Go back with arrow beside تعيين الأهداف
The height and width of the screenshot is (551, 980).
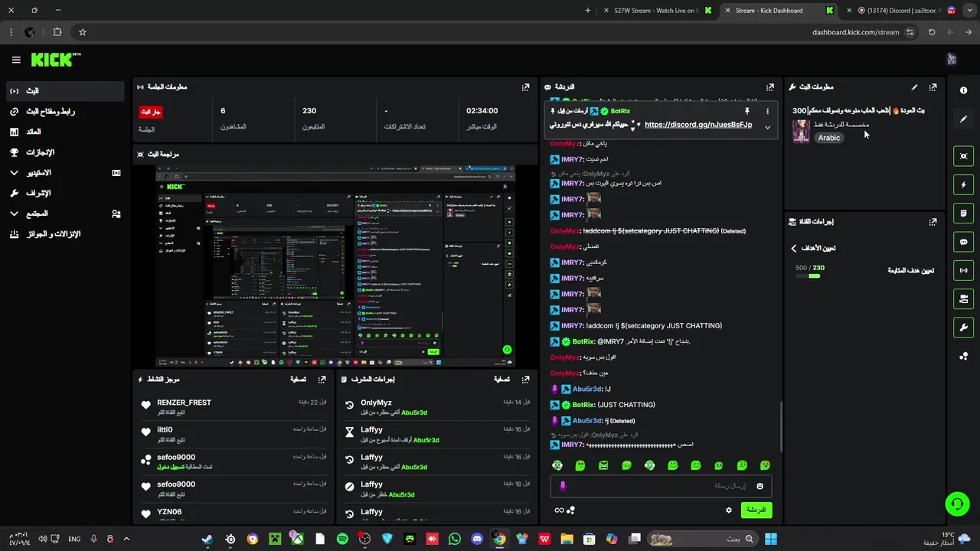pos(794,248)
